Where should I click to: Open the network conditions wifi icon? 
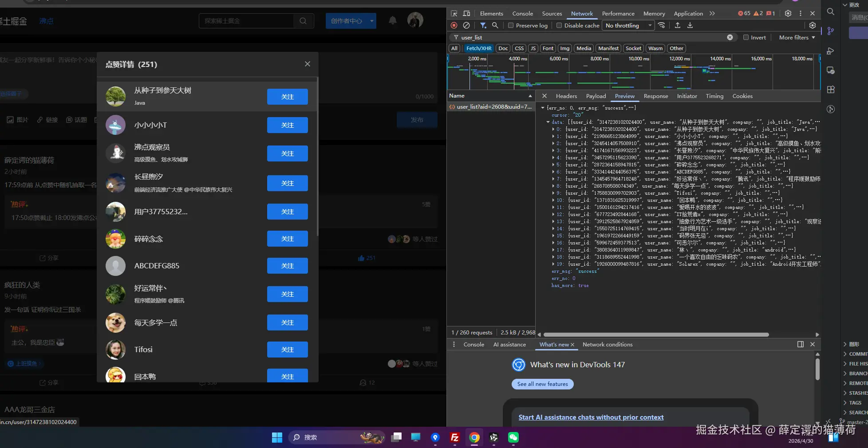[x=662, y=25]
